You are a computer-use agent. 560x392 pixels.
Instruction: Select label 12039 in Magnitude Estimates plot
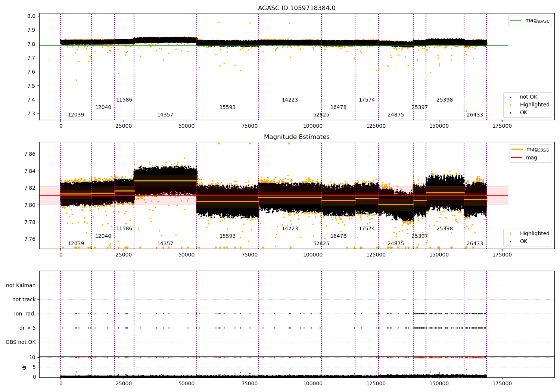pyautogui.click(x=76, y=244)
